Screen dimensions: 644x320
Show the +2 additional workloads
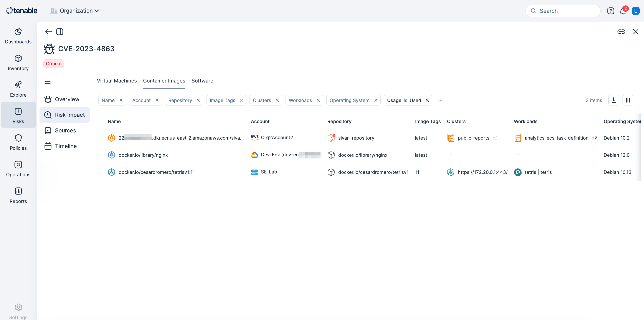tap(594, 138)
